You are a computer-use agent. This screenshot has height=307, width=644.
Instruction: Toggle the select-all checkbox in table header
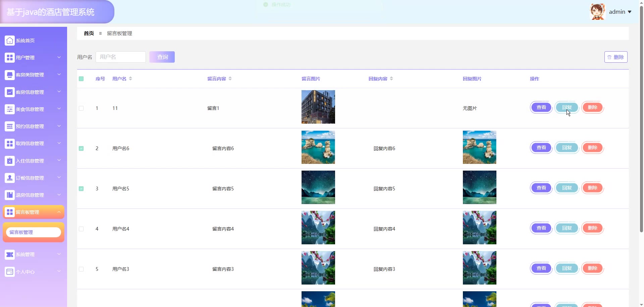[x=81, y=79]
